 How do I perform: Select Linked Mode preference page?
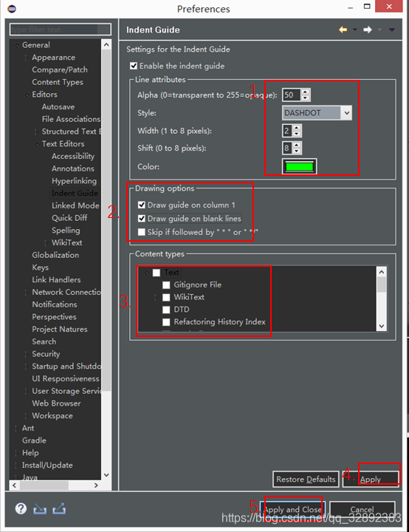[x=75, y=205]
